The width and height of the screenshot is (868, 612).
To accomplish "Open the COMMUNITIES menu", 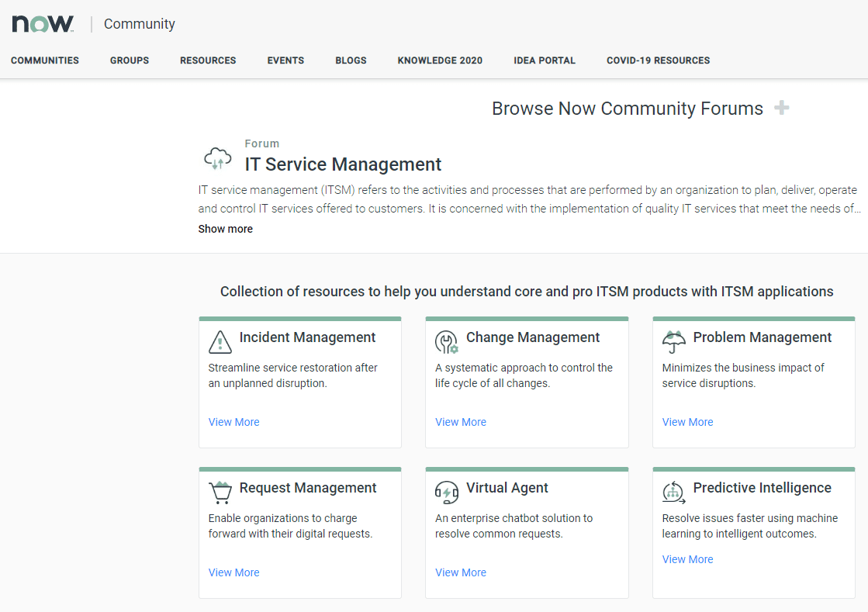I will point(44,61).
